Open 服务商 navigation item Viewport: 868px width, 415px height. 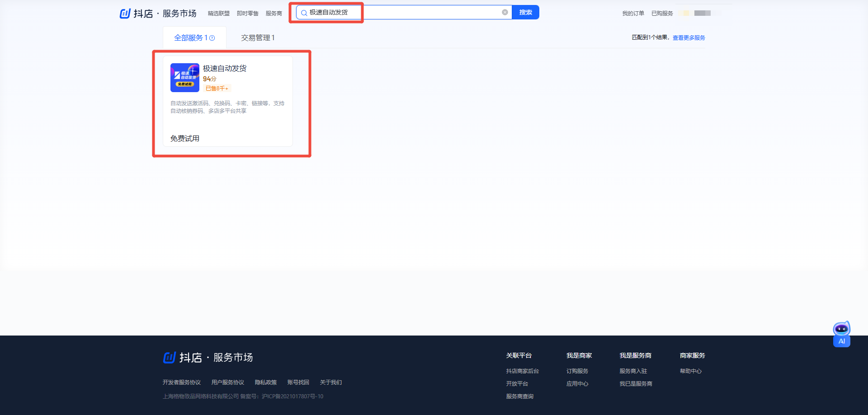274,14
